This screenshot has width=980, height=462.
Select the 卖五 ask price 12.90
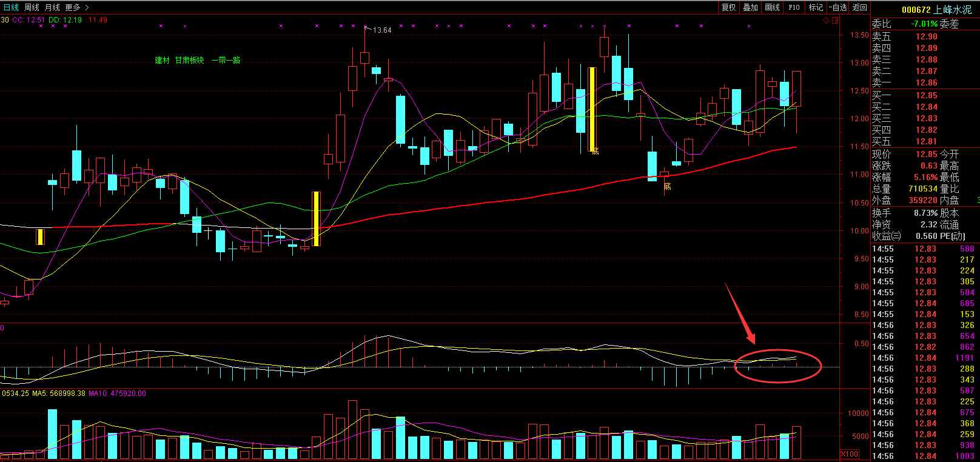pos(926,36)
